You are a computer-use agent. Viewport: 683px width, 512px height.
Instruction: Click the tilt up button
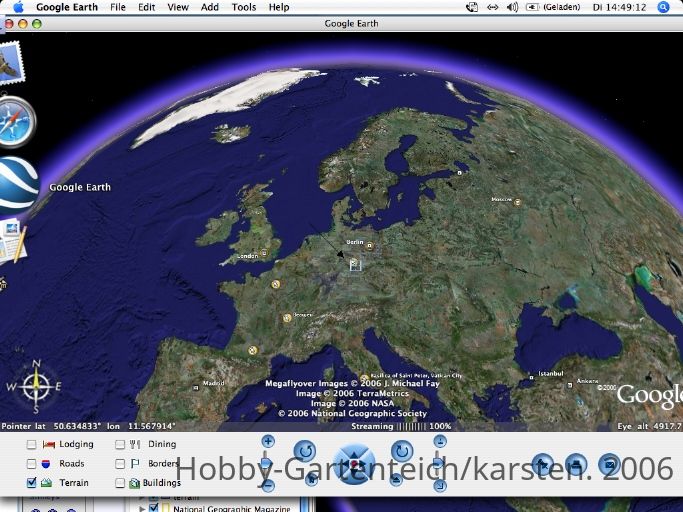pyautogui.click(x=440, y=441)
